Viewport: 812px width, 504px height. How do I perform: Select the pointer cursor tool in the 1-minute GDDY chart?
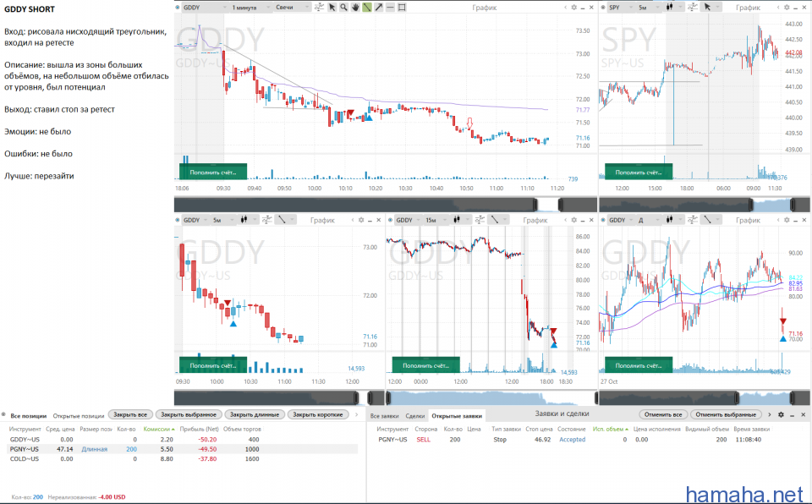click(x=332, y=8)
